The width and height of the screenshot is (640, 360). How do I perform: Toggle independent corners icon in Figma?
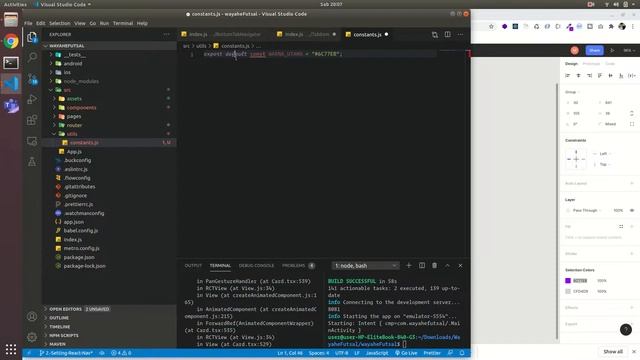pos(632,124)
